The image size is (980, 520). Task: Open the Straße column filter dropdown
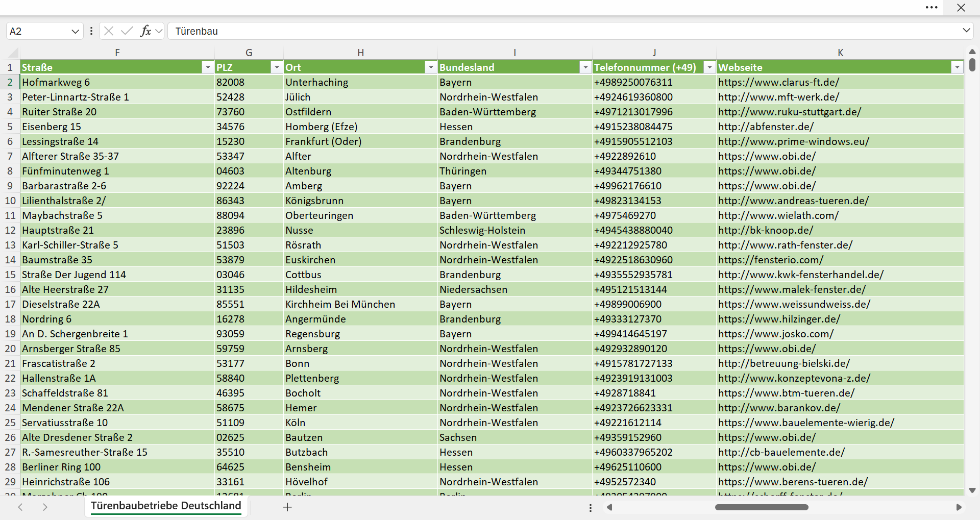[207, 67]
